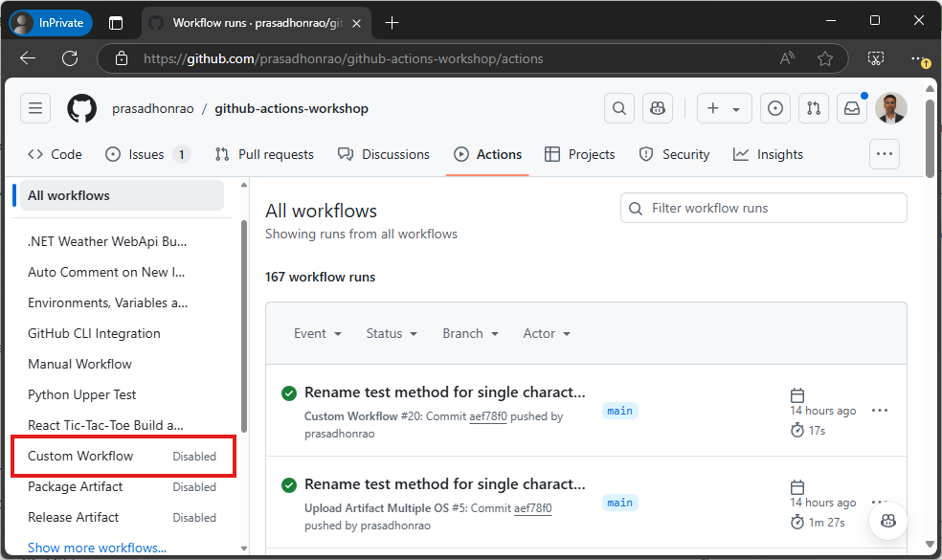The height and width of the screenshot is (560, 942).
Task: Select All workflows in sidebar
Action: coord(122,195)
